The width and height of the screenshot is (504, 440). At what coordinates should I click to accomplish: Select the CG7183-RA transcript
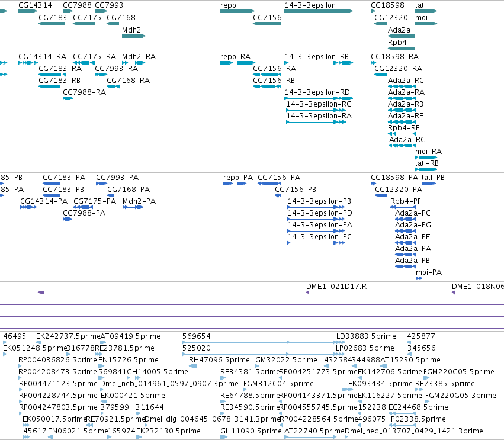point(52,75)
